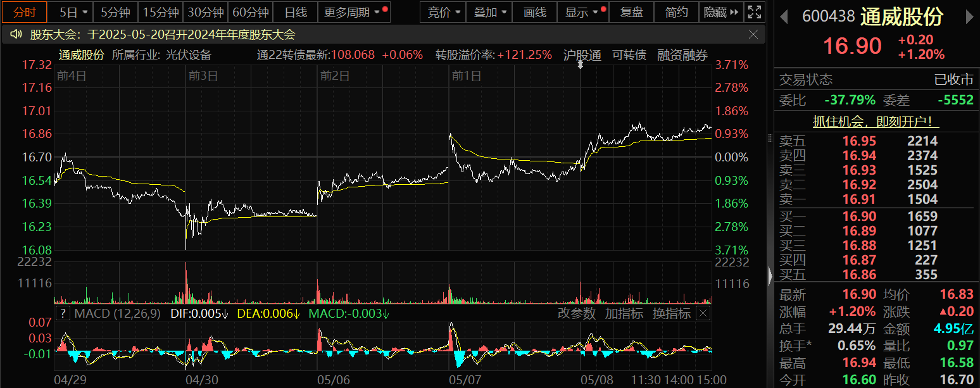
Task: Click 加指标 to add an indicator
Action: pos(624,313)
